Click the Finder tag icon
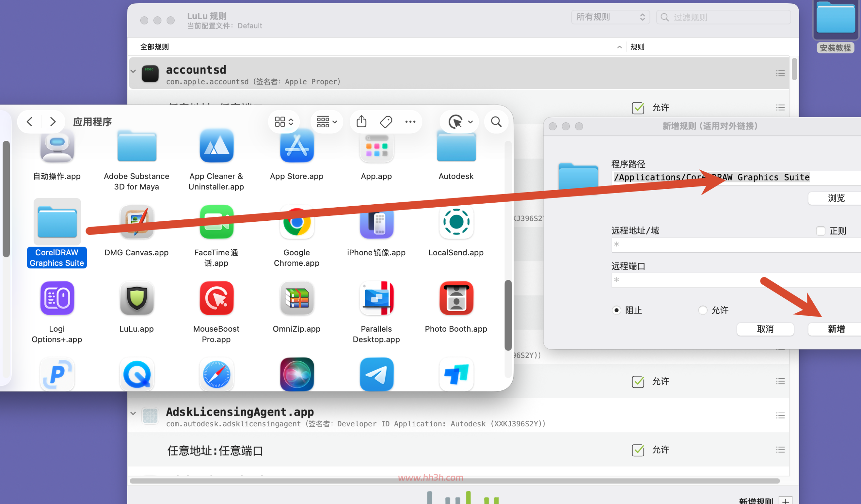The width and height of the screenshot is (861, 504). click(386, 122)
